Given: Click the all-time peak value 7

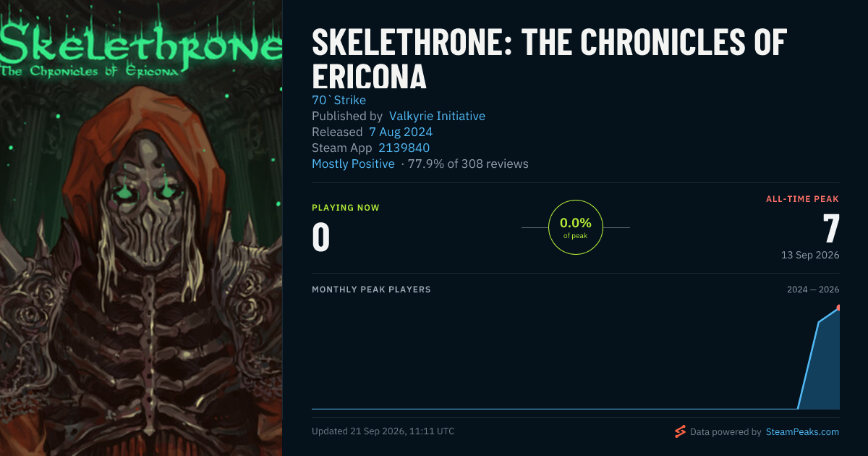Looking at the screenshot, I should (831, 229).
